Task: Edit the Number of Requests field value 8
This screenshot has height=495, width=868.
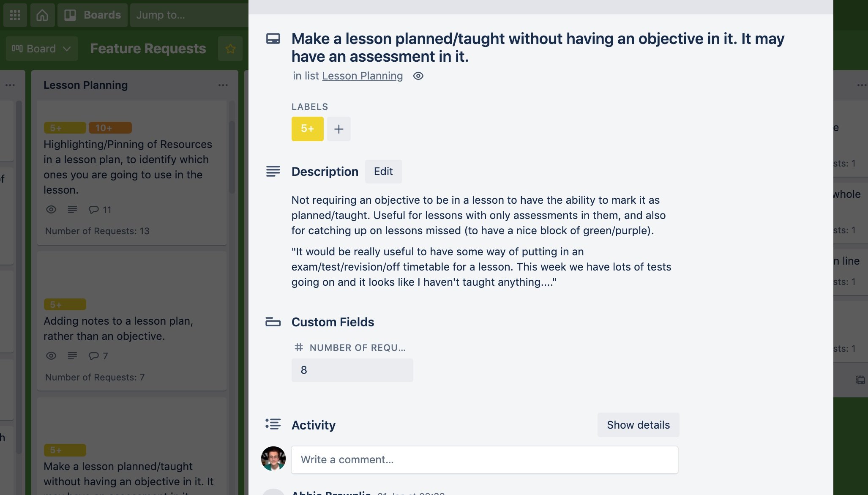Action: click(352, 370)
